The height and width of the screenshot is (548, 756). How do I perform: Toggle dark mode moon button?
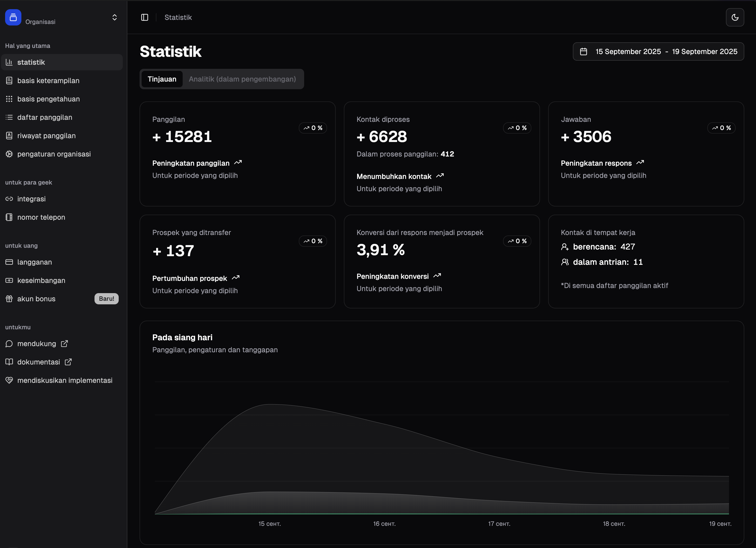point(735,17)
